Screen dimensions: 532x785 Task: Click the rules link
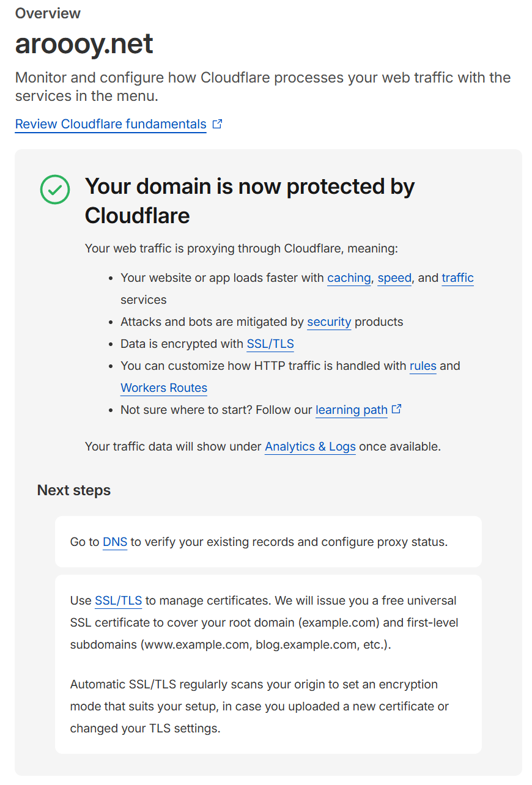(x=423, y=366)
